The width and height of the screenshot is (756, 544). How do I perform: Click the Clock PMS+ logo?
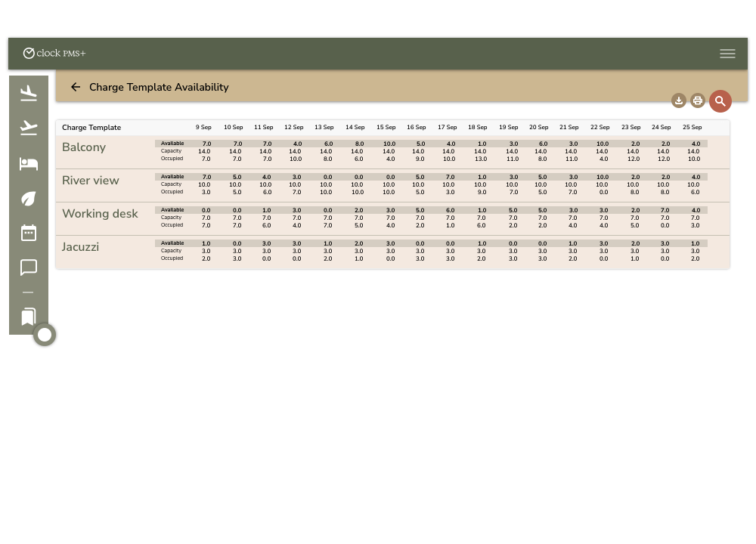(54, 53)
